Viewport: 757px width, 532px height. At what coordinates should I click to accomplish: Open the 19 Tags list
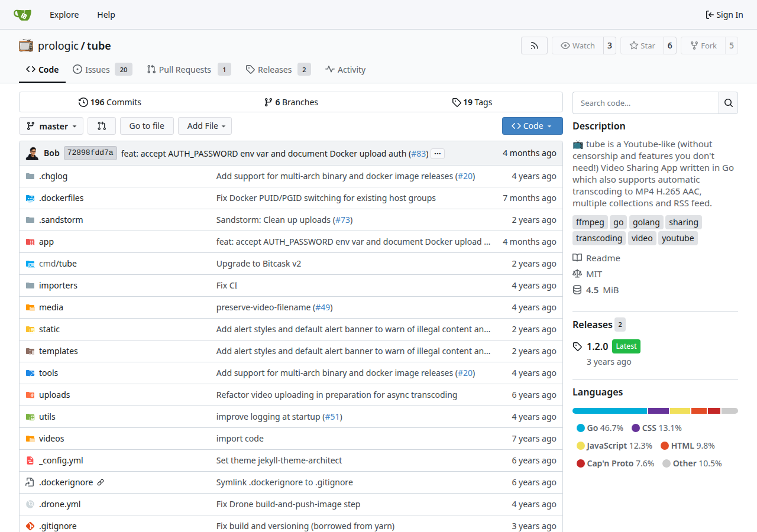[x=472, y=102]
